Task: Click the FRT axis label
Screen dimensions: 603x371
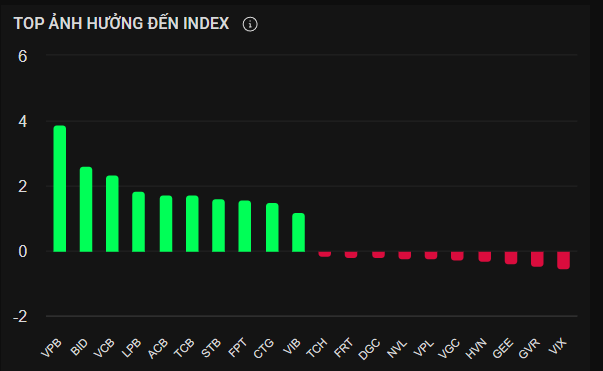Action: click(343, 348)
